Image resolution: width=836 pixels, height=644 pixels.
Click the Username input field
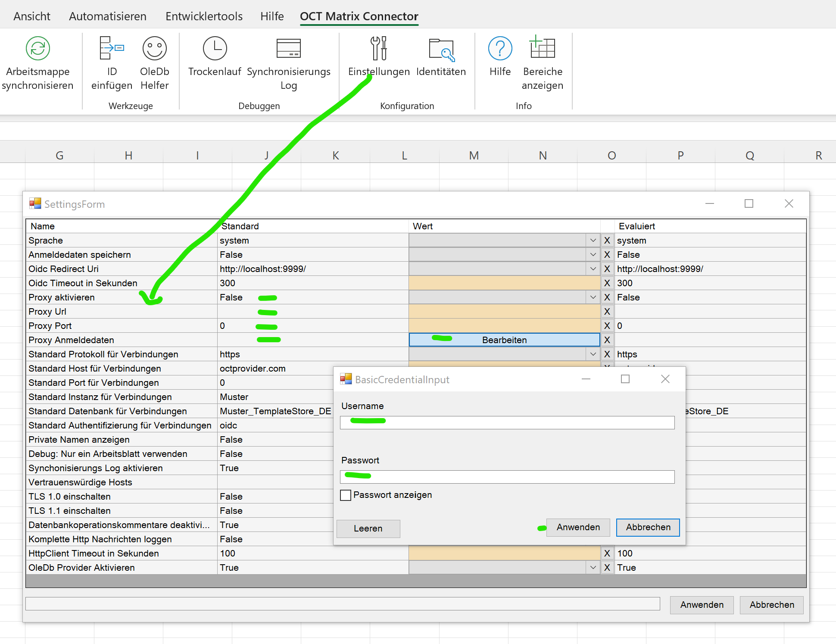click(507, 422)
